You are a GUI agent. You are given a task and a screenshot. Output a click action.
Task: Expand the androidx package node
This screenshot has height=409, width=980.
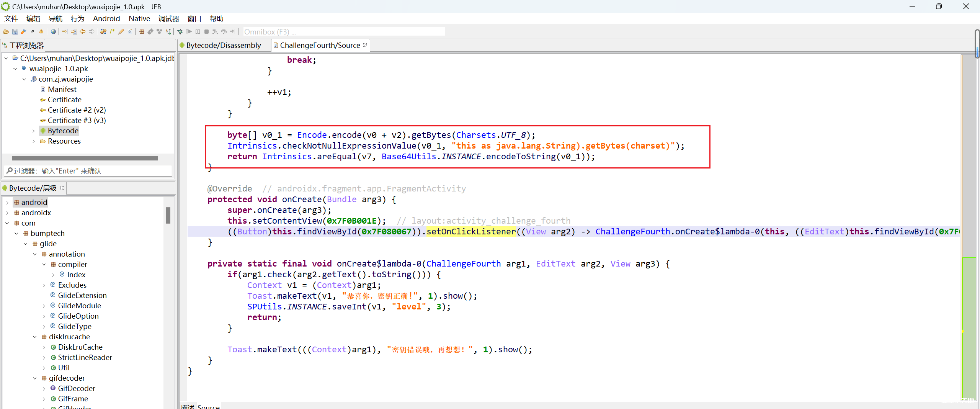pyautogui.click(x=7, y=213)
